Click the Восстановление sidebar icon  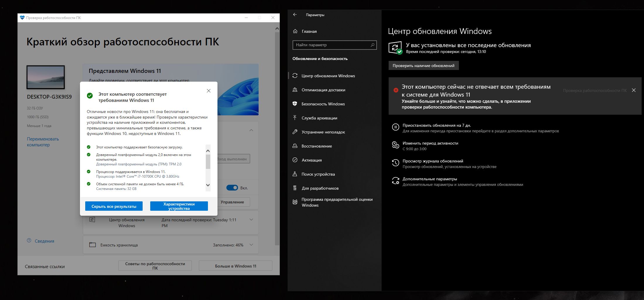point(295,146)
